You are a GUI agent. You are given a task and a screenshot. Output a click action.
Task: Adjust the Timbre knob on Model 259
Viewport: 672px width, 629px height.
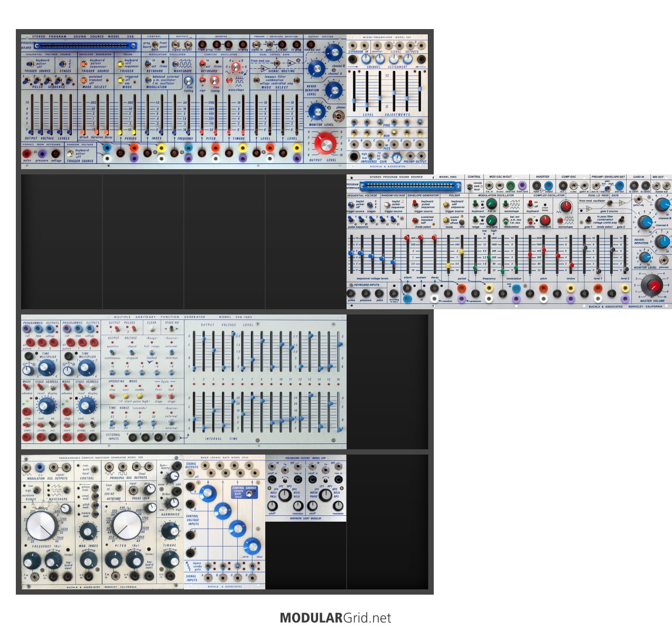[170, 531]
